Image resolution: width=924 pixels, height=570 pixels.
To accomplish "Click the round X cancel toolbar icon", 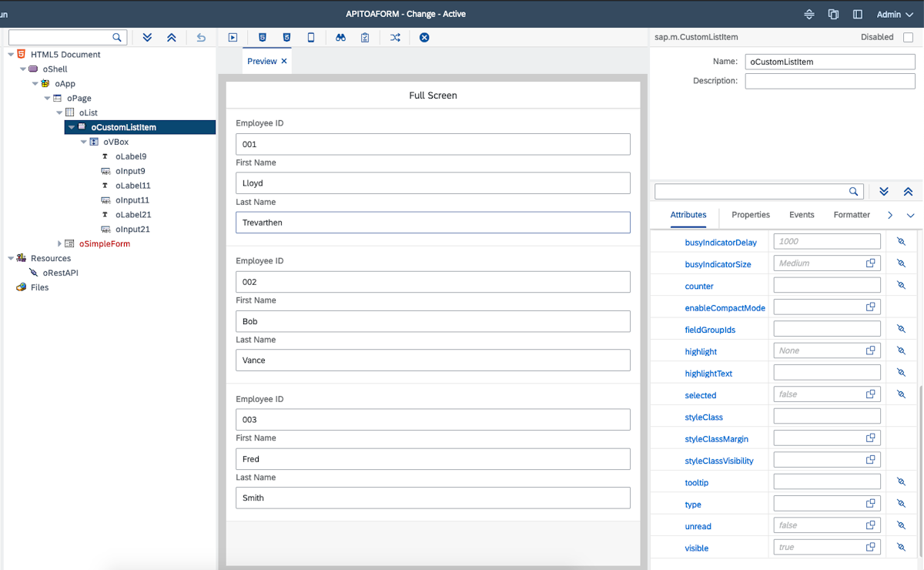I will click(424, 37).
